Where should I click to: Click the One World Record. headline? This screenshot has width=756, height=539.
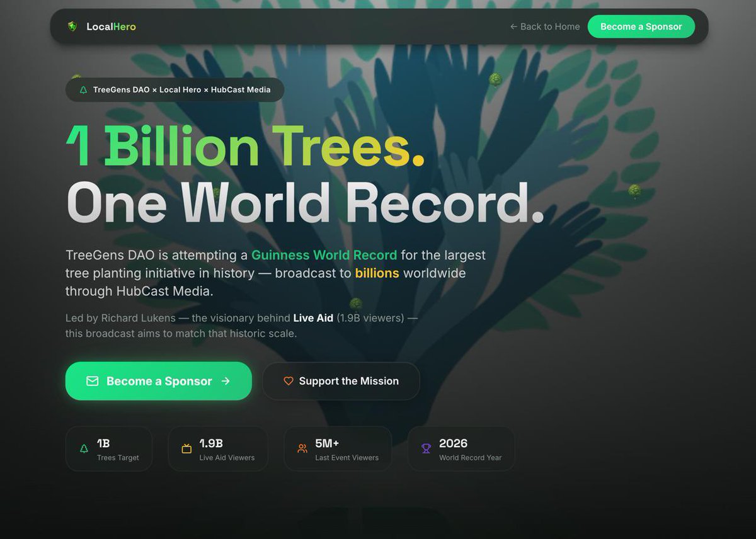pos(305,203)
